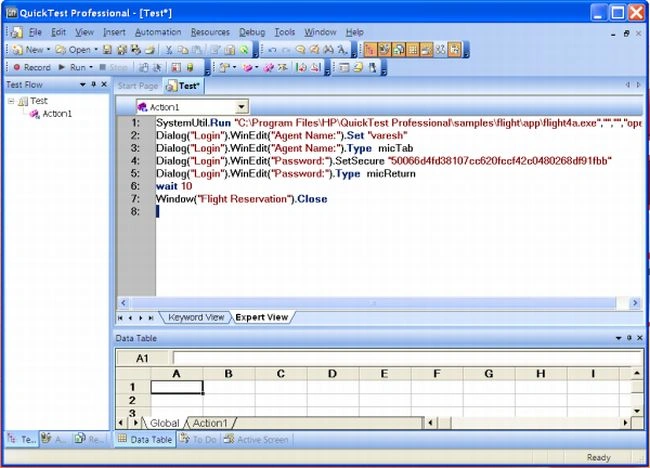
Task: Open the To Do bottom tab
Action: pos(199,439)
